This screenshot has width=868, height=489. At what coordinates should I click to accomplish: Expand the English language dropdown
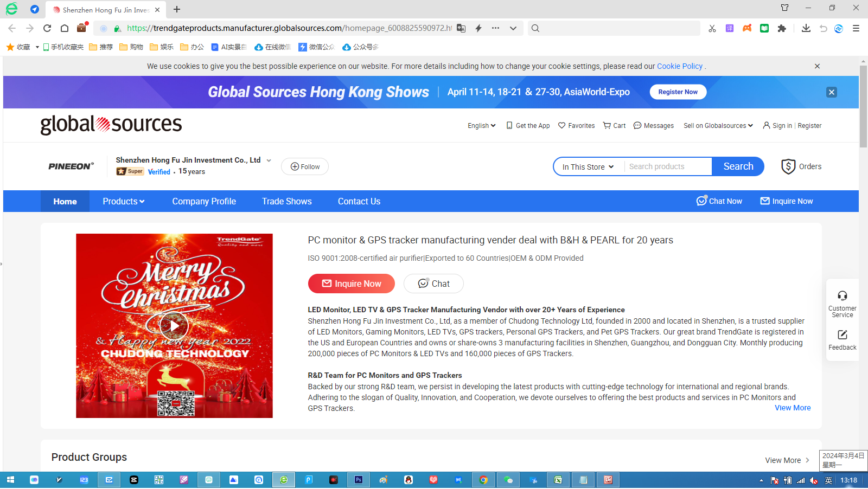point(482,125)
